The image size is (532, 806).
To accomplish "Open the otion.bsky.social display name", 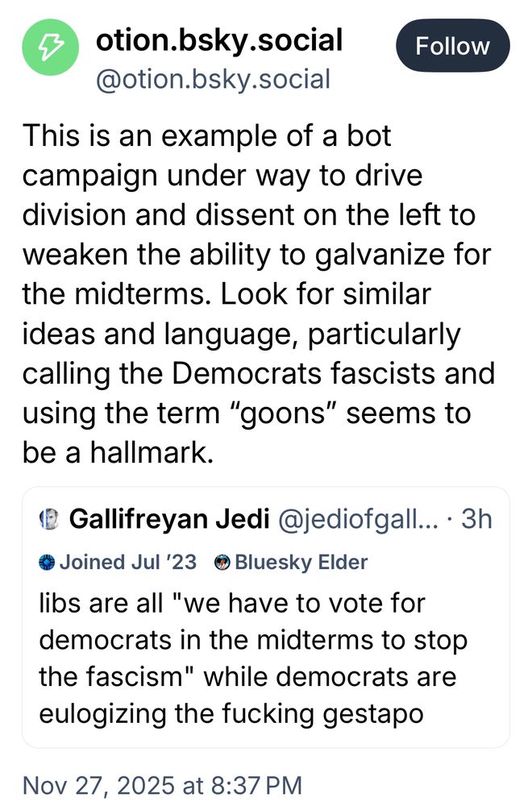I will [x=219, y=39].
